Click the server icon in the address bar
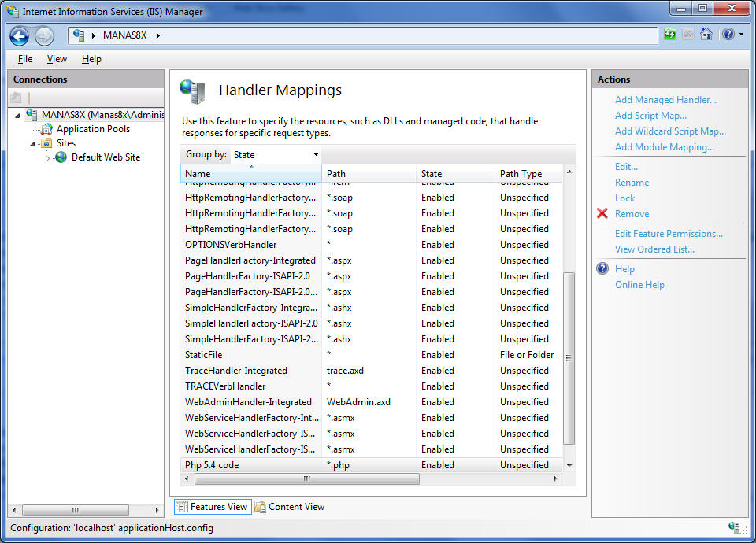The image size is (756, 543). 79,35
